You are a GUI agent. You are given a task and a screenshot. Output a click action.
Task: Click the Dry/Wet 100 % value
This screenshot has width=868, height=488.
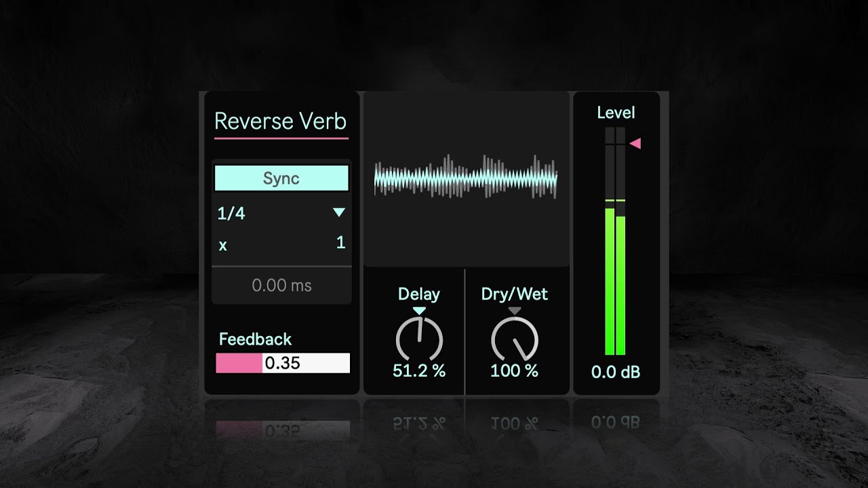(x=514, y=371)
